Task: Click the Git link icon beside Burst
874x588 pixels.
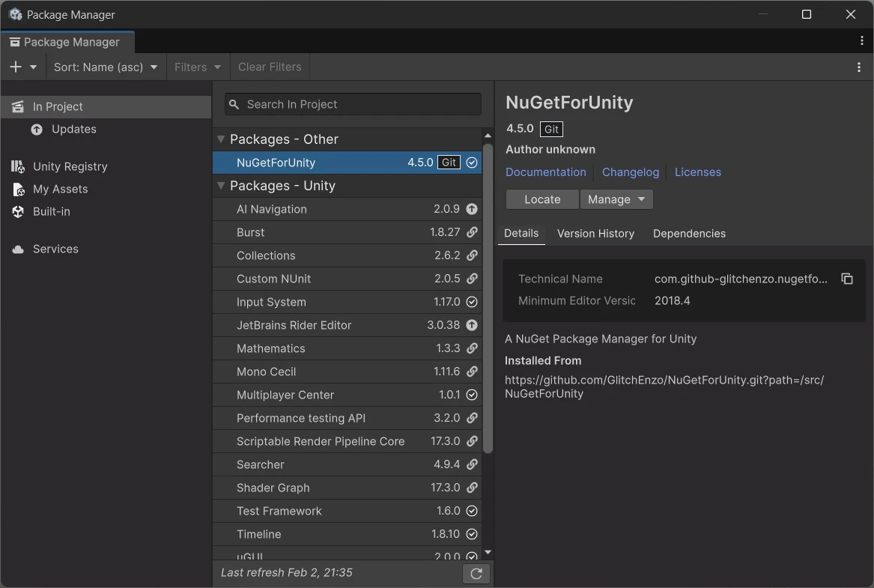Action: 472,232
